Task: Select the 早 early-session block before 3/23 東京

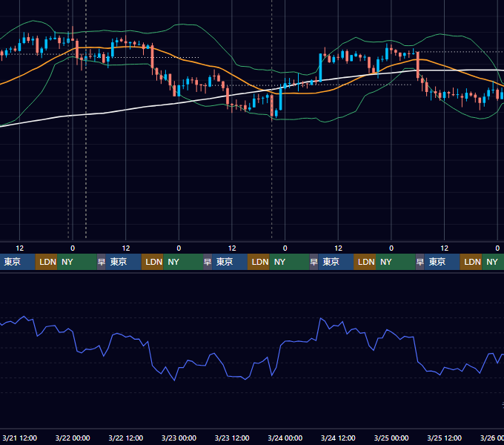Action: [208, 262]
